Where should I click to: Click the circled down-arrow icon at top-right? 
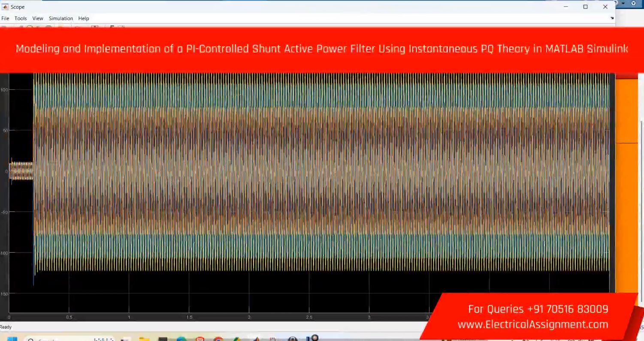click(x=633, y=3)
